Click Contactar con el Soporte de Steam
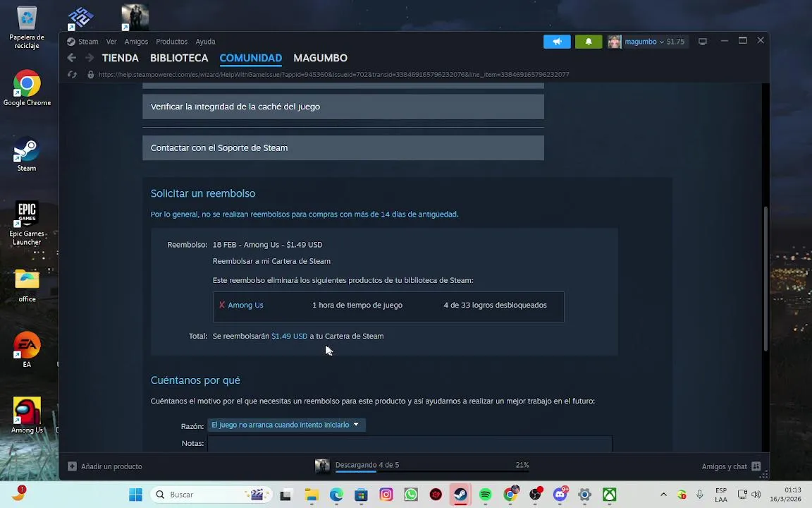 click(343, 147)
